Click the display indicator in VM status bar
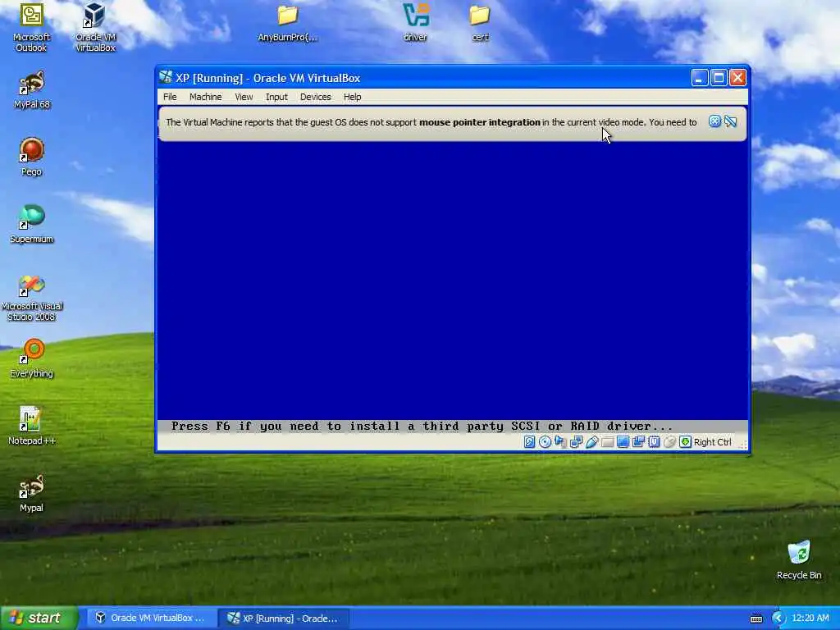Image resolution: width=840 pixels, height=630 pixels. (x=623, y=442)
